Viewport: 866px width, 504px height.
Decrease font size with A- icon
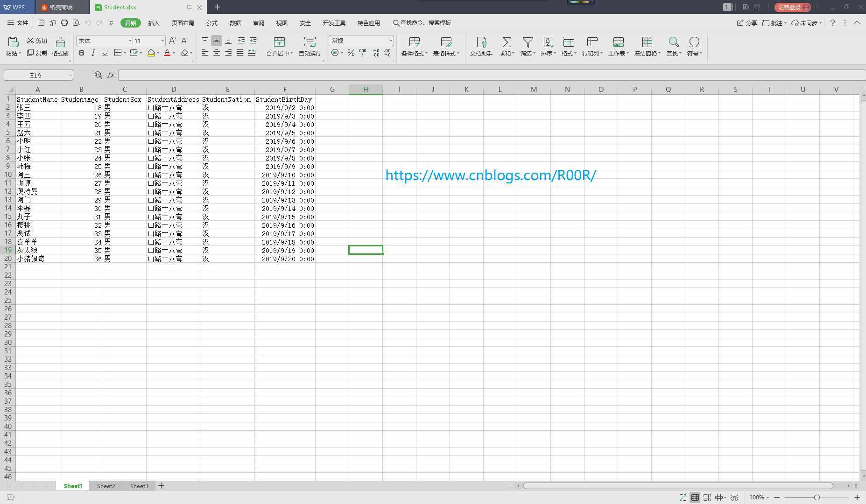tap(185, 41)
